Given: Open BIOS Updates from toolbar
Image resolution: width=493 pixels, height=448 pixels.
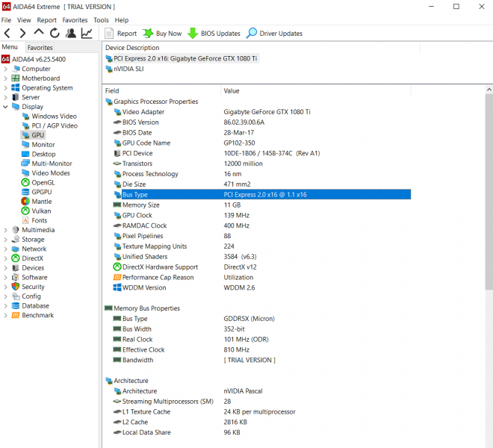Looking at the screenshot, I should click(x=214, y=34).
